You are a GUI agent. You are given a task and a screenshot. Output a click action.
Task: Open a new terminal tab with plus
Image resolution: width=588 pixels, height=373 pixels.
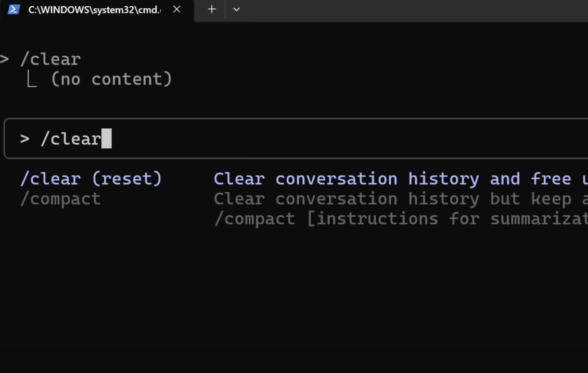(212, 9)
